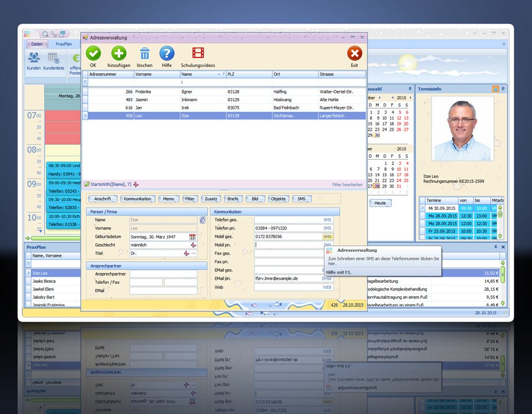Viewport: 532px width, 414px height.
Task: Open the Objekte tab
Action: [x=278, y=199]
